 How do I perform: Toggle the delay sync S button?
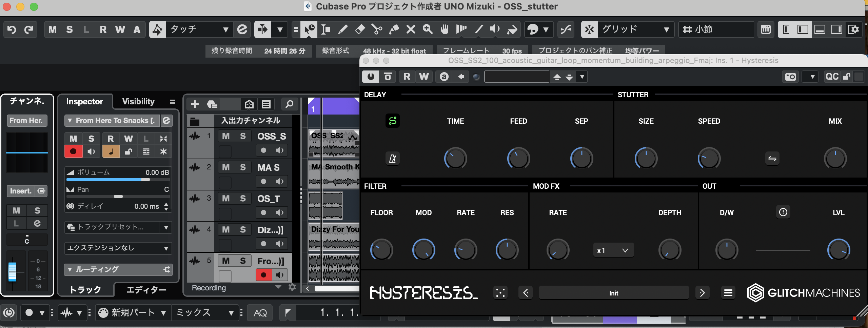pos(393,121)
